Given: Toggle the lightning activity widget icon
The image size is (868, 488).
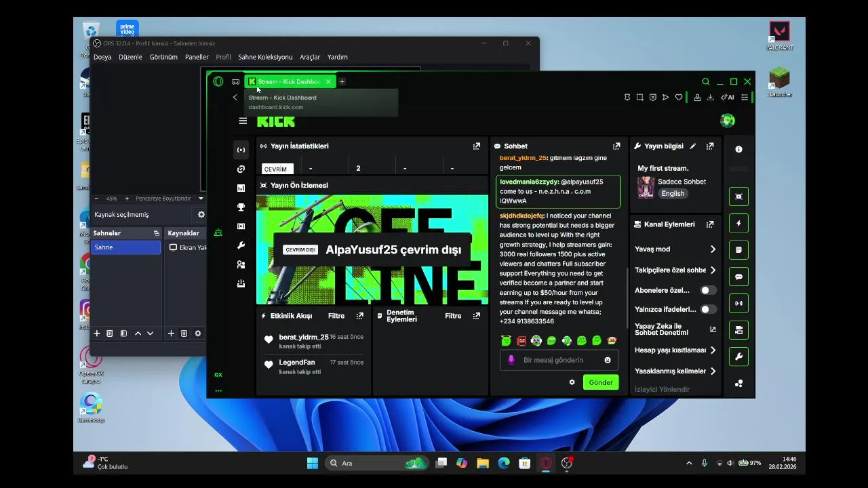Looking at the screenshot, I should click(x=738, y=223).
